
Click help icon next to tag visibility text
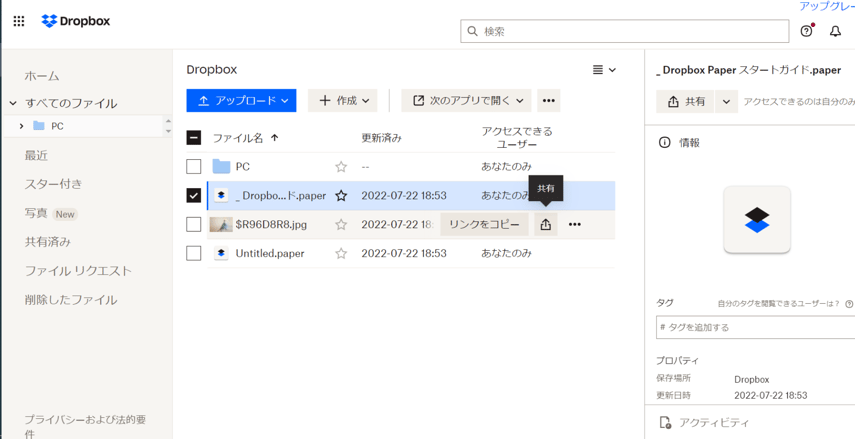(x=848, y=304)
